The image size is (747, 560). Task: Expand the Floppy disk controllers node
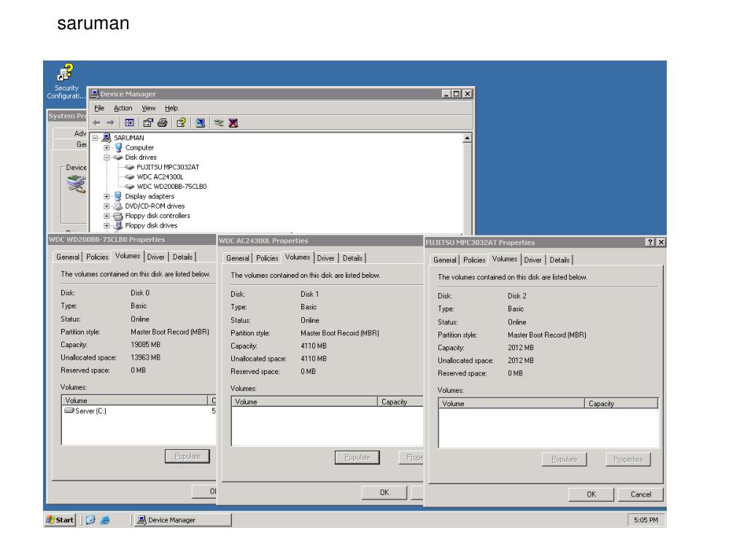click(x=107, y=216)
